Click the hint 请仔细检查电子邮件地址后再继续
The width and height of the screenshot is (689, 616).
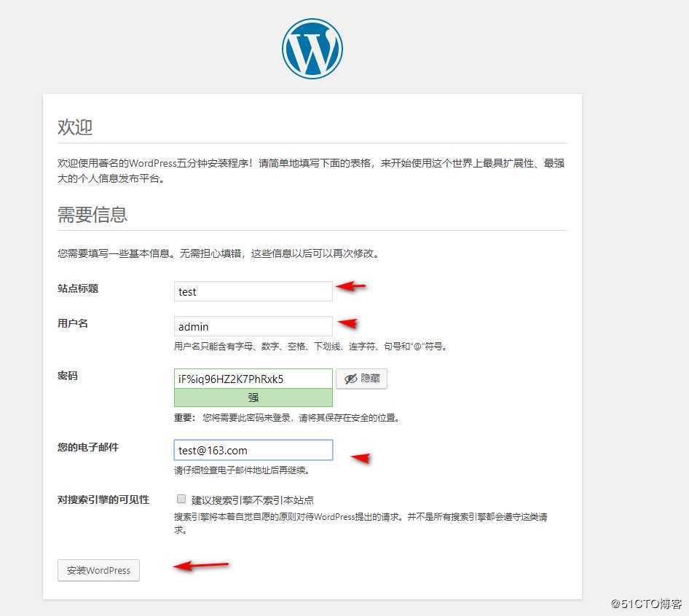[x=242, y=470]
